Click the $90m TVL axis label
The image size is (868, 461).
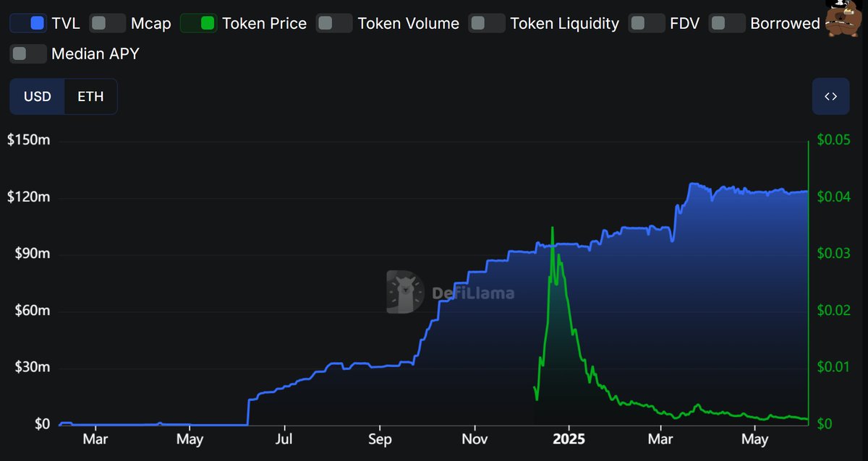(32, 254)
